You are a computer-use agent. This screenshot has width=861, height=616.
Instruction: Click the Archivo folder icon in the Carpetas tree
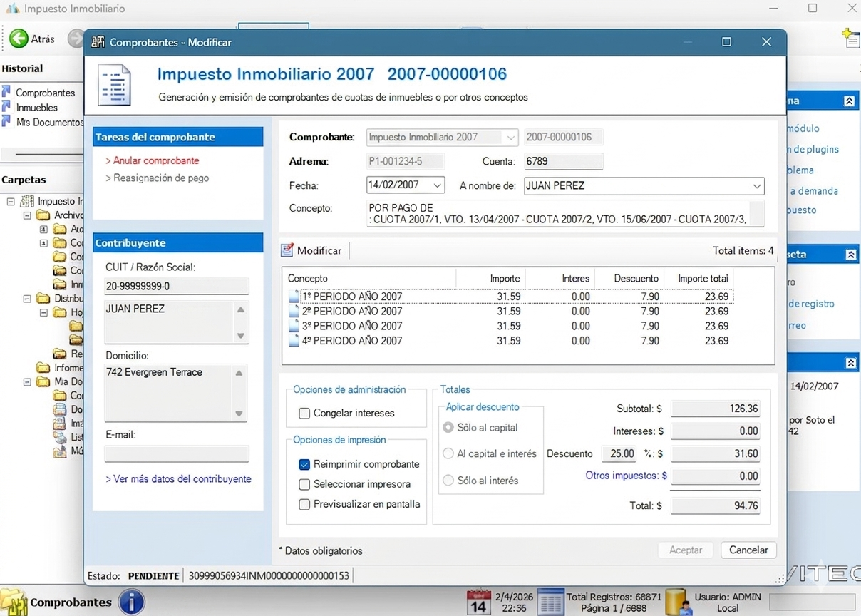coord(43,215)
